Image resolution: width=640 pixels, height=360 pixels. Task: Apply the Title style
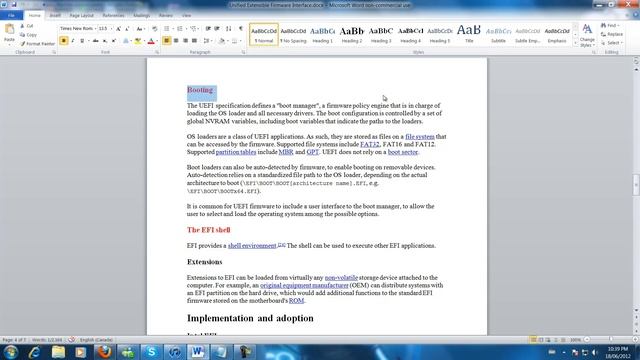(469, 34)
